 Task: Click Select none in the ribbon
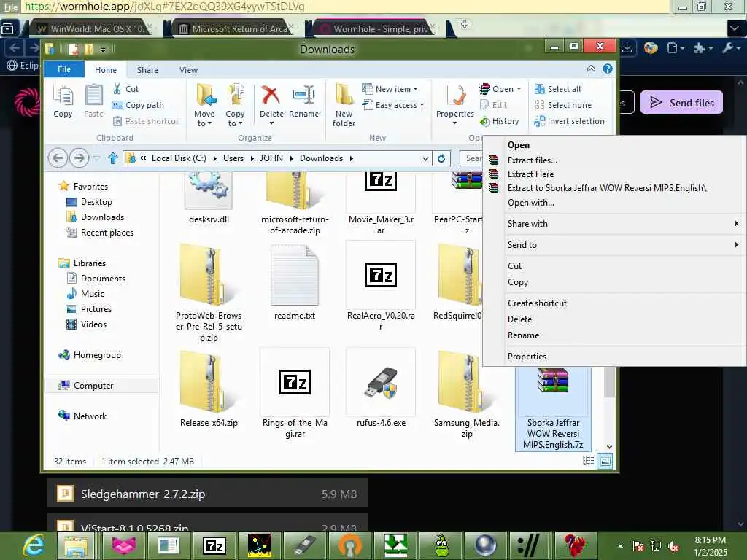pyautogui.click(x=563, y=105)
